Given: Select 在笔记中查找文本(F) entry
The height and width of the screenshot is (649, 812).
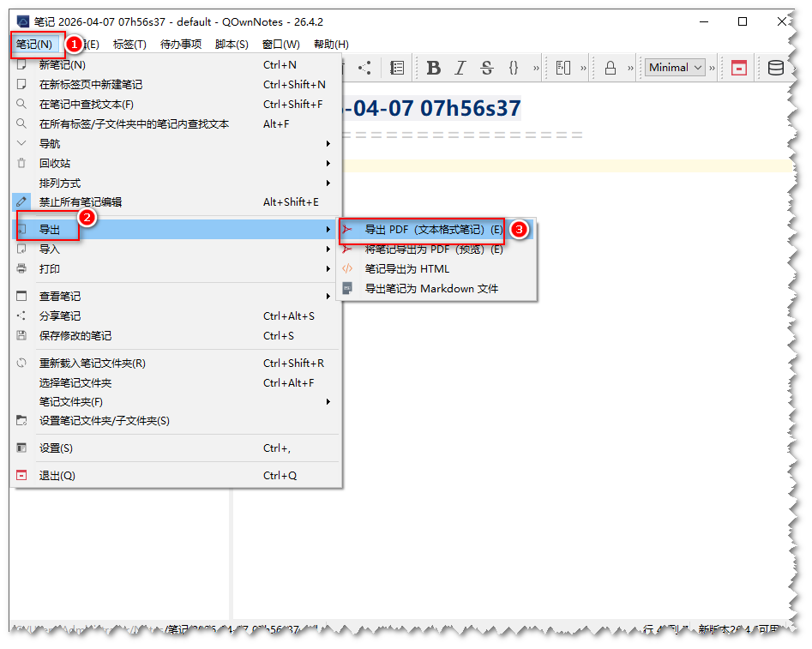Looking at the screenshot, I should pyautogui.click(x=176, y=104).
